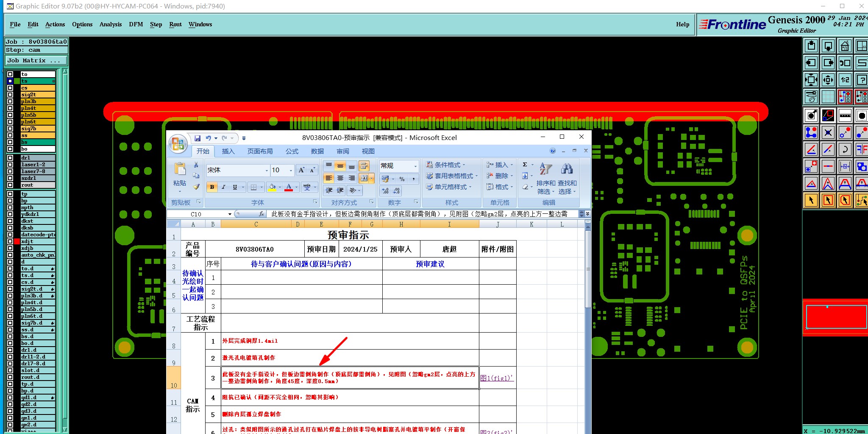Open the number format dropdown 常规
Viewport: 868px width, 434px height.
[415, 166]
